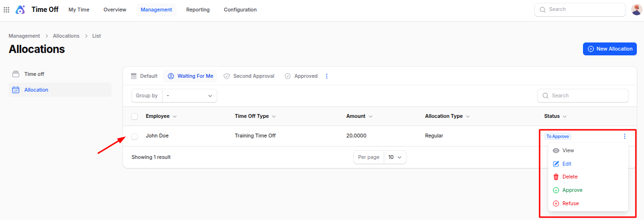
Task: Approve the John Doe allocation
Action: pyautogui.click(x=572, y=190)
